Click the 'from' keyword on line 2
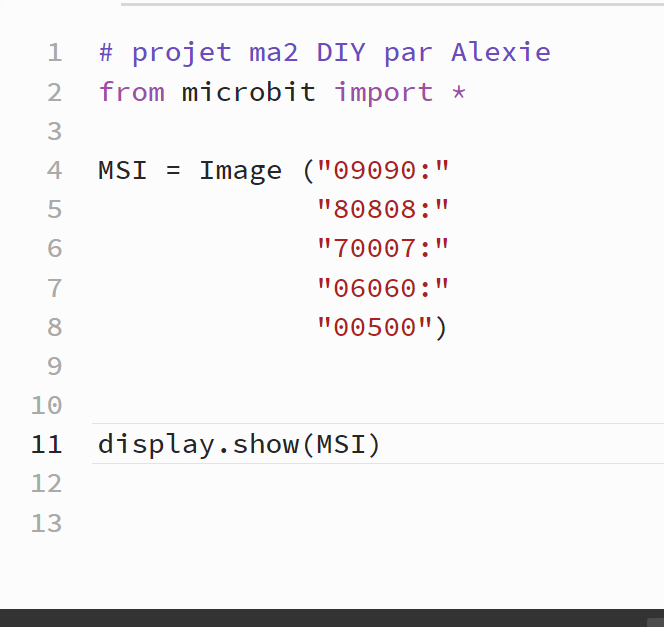 tap(132, 92)
